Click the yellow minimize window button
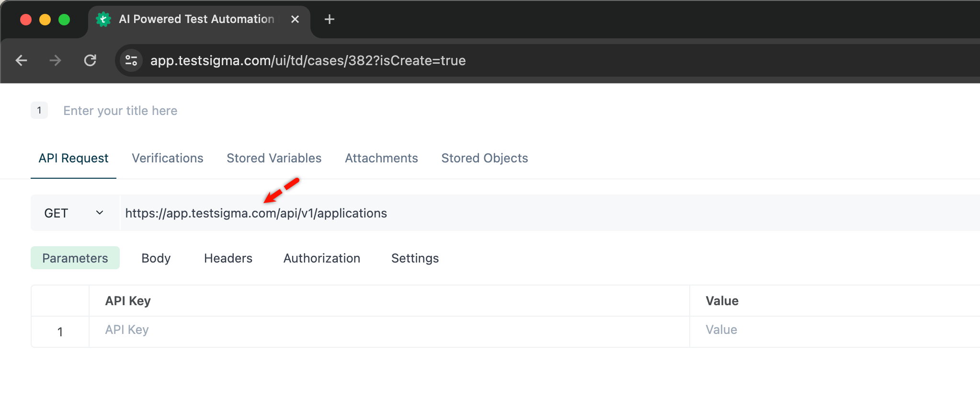Screen dimensions: 980x412 click(x=45, y=20)
